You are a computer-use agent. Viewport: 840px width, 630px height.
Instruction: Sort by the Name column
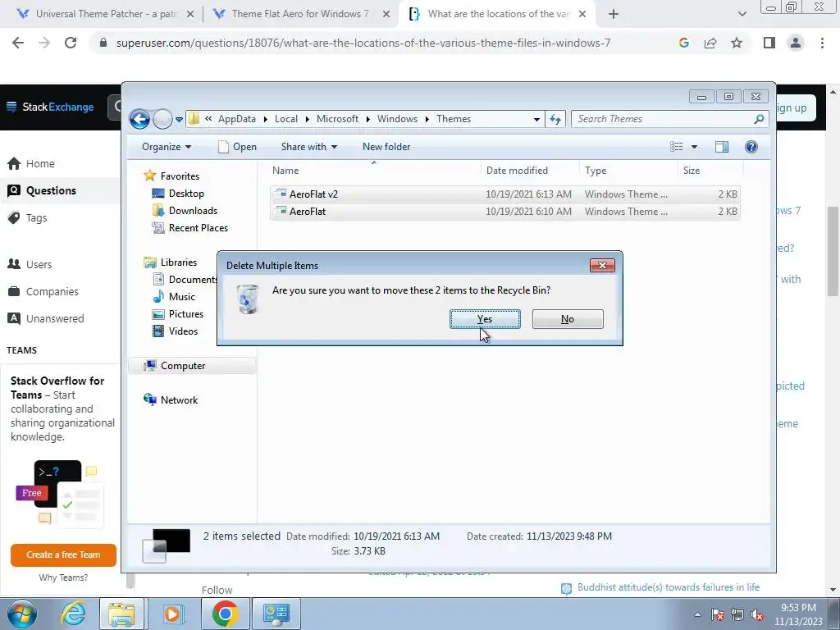(374, 171)
